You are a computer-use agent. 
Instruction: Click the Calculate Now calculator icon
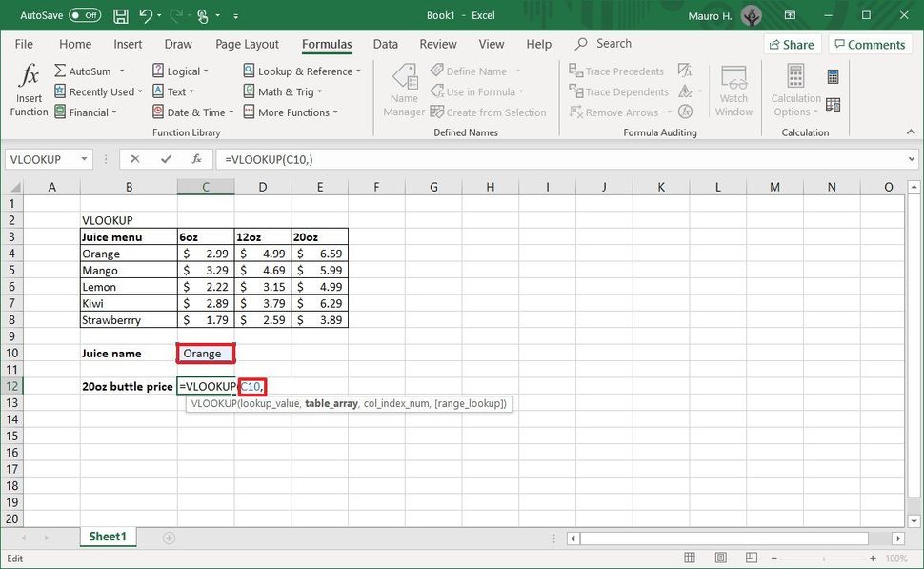pos(833,76)
